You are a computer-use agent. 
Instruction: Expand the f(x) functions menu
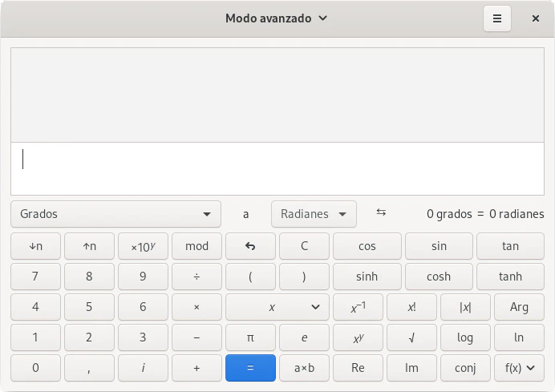pos(519,368)
